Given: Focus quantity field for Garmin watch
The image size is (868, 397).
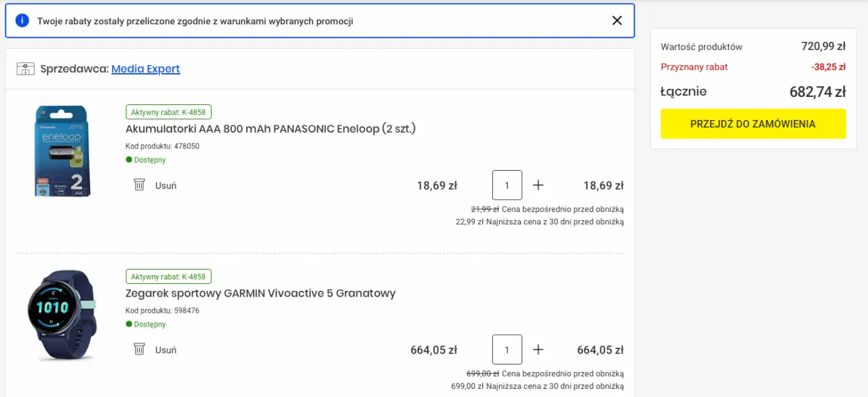Looking at the screenshot, I should tap(507, 350).
